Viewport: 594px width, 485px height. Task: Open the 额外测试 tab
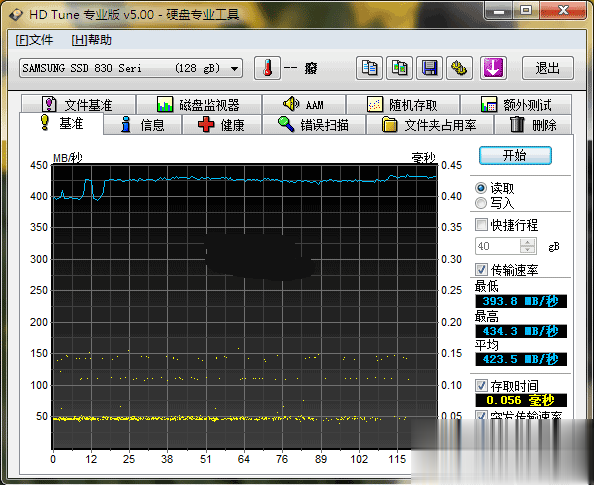coord(516,104)
